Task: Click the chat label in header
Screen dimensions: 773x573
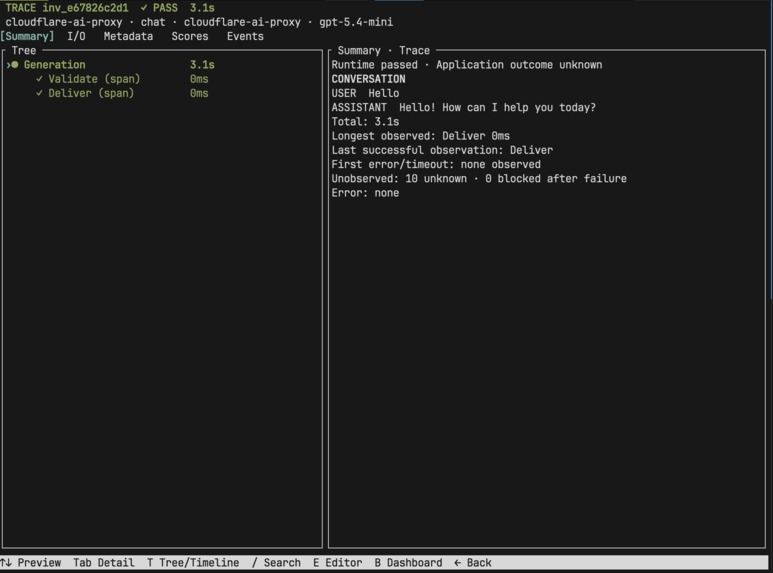Action: (x=153, y=22)
